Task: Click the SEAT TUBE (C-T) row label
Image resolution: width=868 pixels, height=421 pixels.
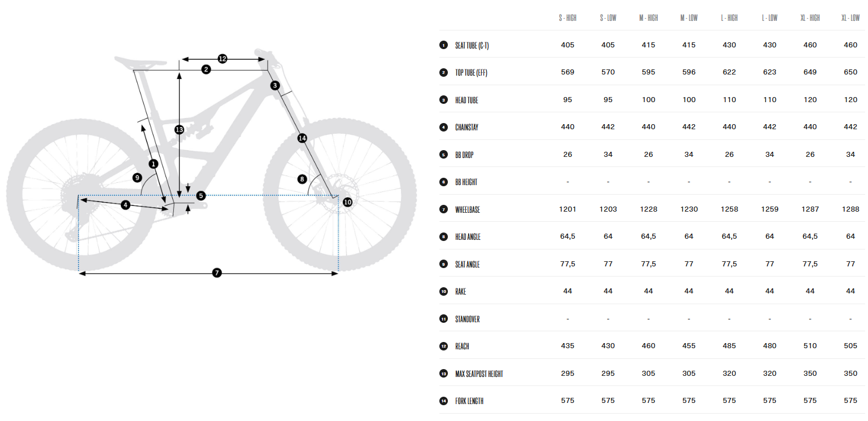Action: pyautogui.click(x=472, y=45)
